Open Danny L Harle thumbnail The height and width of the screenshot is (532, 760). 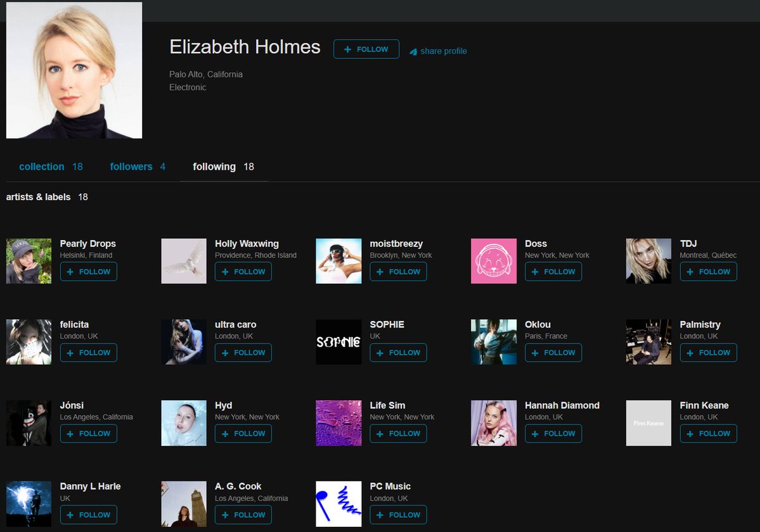point(29,504)
